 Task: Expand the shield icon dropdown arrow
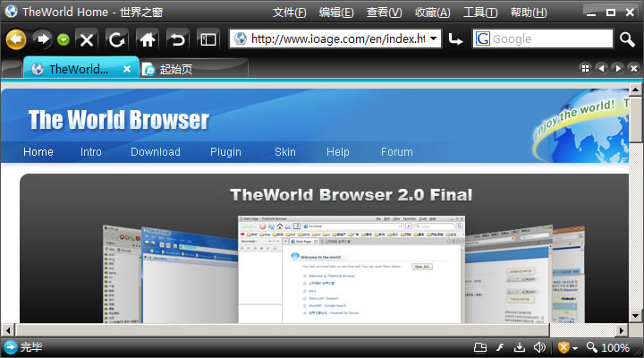[574, 348]
